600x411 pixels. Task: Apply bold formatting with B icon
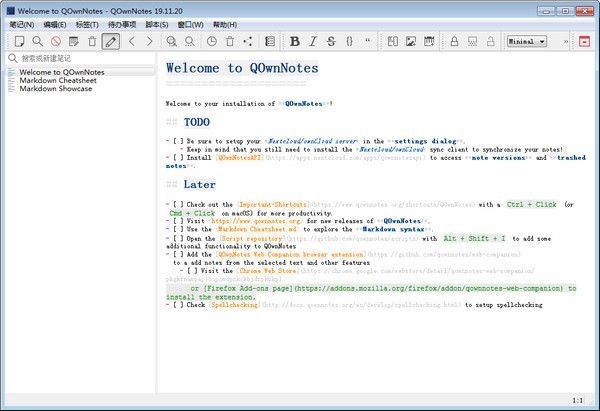294,41
